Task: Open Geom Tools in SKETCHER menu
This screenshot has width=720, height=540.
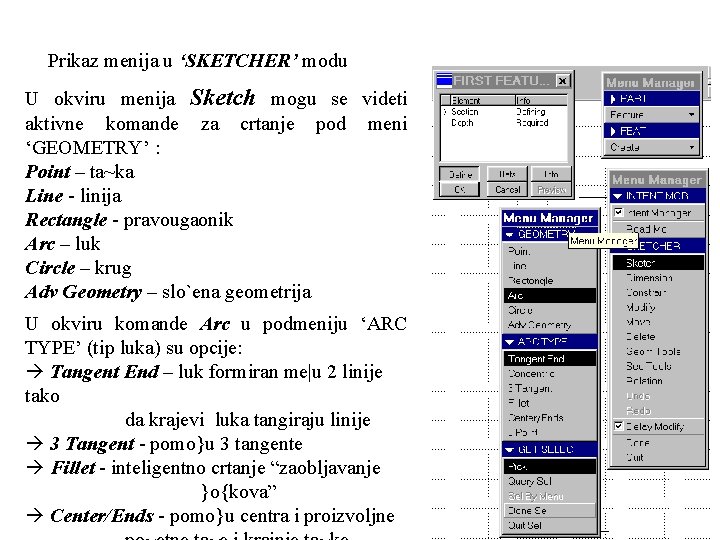Action: click(x=658, y=351)
